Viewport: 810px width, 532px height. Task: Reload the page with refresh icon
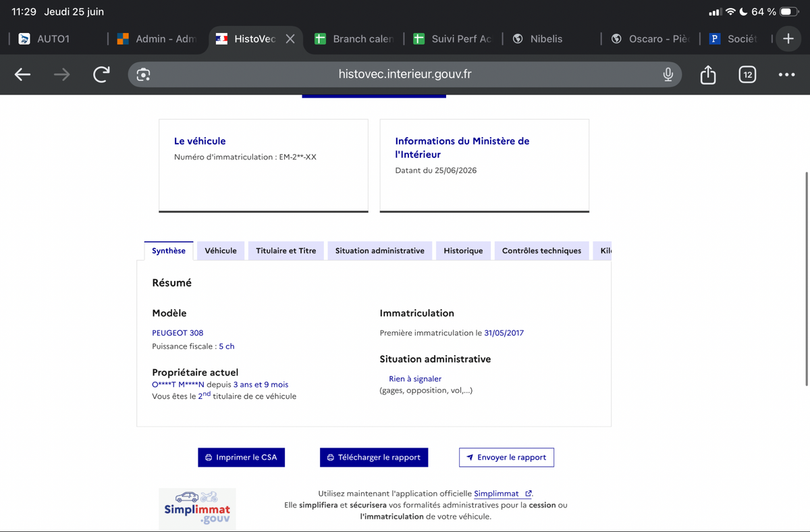click(x=101, y=74)
